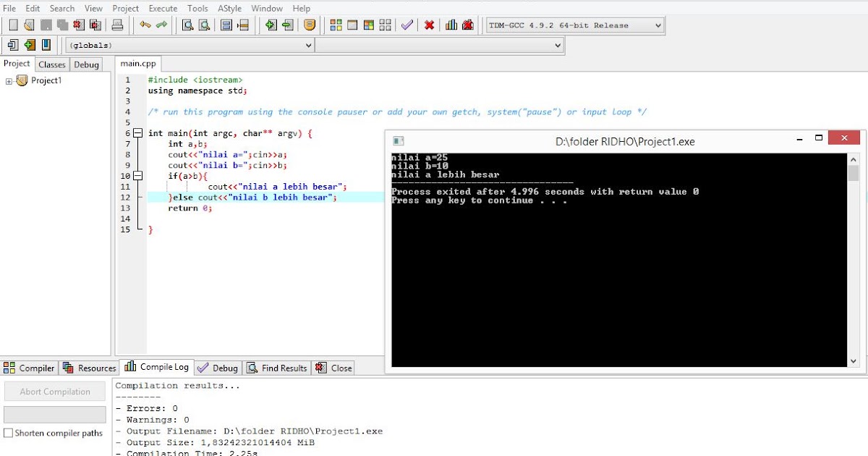Undo the last edit with the toolbar arrow
The image size is (868, 456).
tap(145, 25)
